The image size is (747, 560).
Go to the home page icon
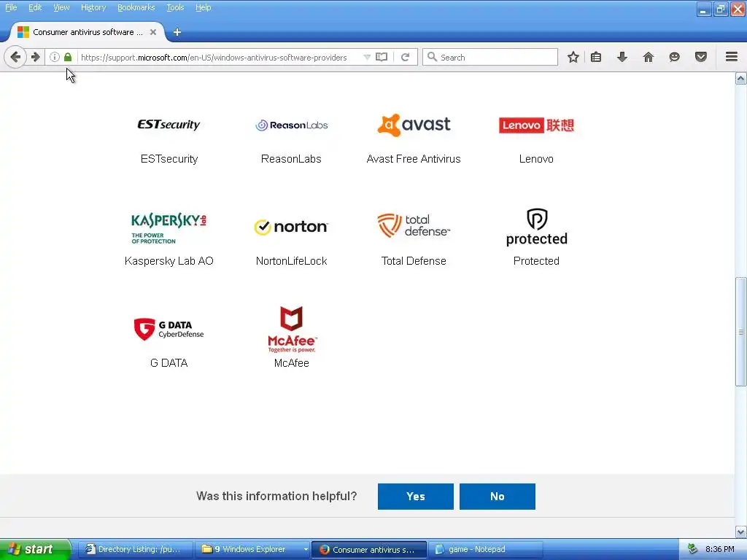point(649,57)
